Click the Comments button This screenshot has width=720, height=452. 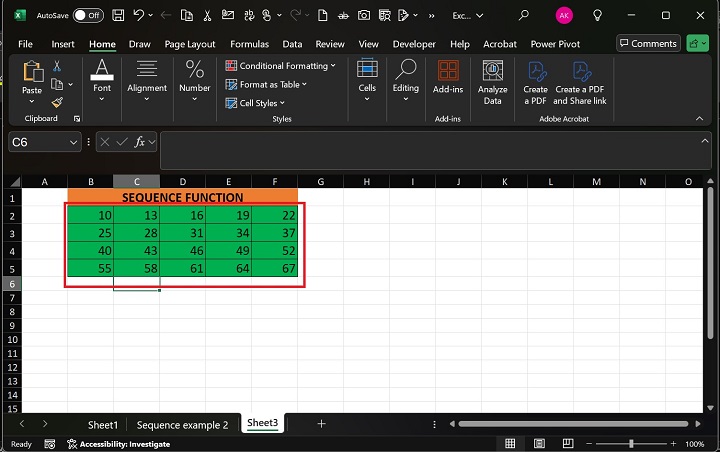click(648, 44)
